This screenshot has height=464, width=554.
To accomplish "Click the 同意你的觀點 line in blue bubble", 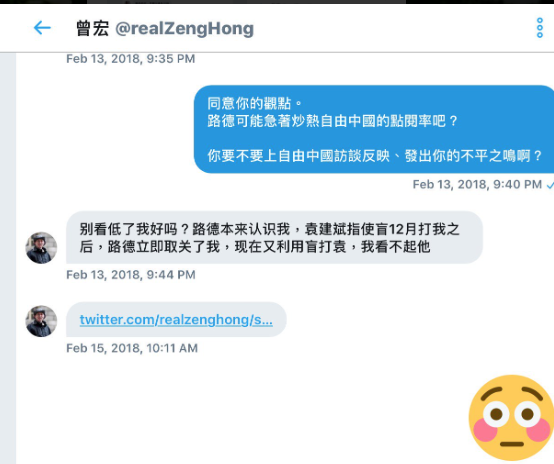I will coord(255,104).
